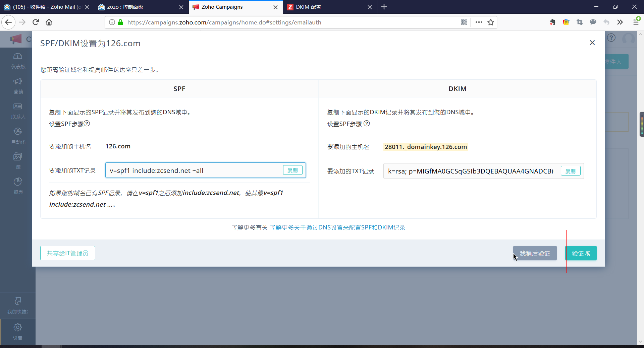Click the SPF steps help question icon
Viewport: 644px width, 348px height.
click(x=87, y=124)
